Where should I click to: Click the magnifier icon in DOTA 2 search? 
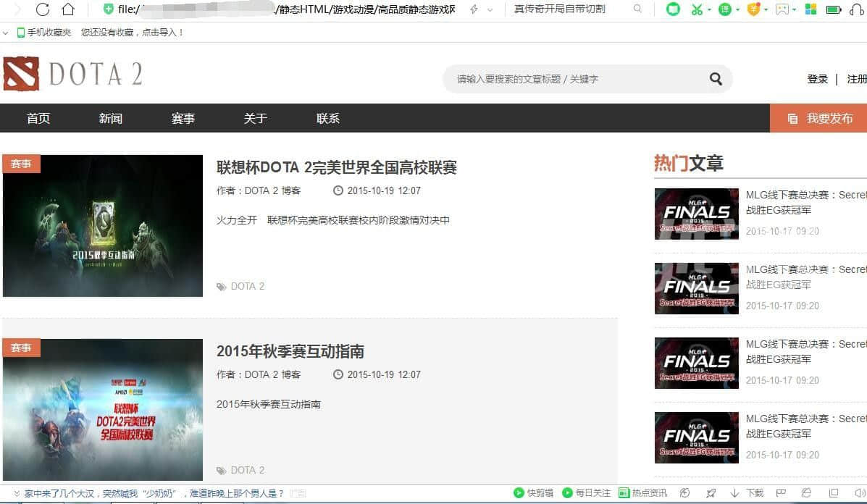(716, 79)
